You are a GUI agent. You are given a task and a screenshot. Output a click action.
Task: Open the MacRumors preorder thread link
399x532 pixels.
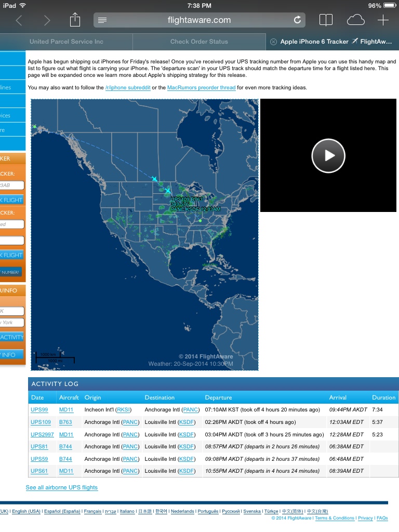201,87
